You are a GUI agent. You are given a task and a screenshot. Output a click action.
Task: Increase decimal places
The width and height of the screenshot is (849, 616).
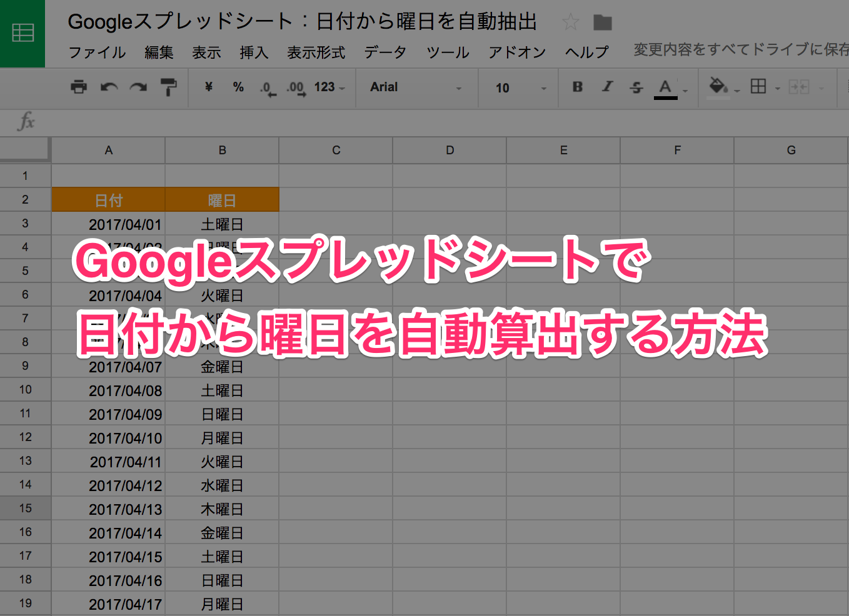click(296, 88)
